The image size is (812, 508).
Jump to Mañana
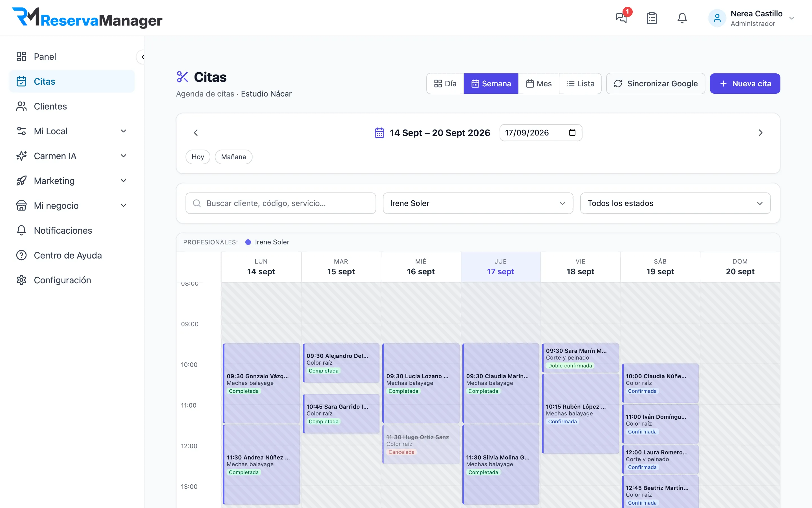(x=233, y=157)
